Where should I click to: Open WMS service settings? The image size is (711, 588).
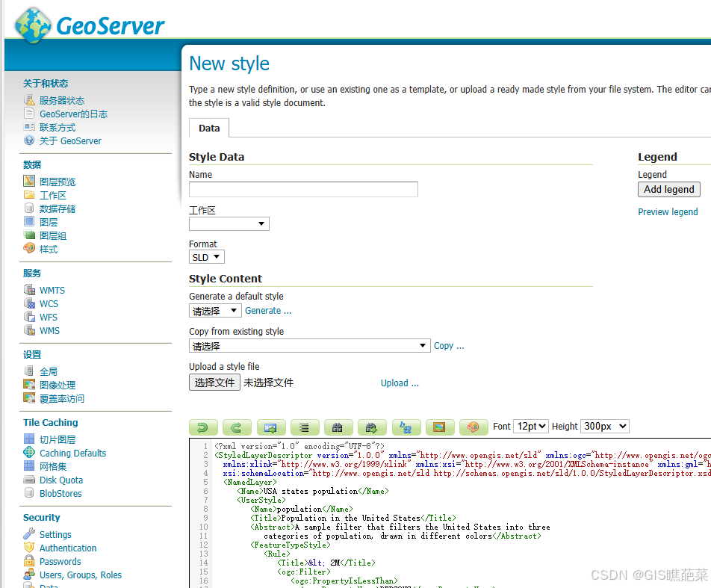(x=49, y=331)
